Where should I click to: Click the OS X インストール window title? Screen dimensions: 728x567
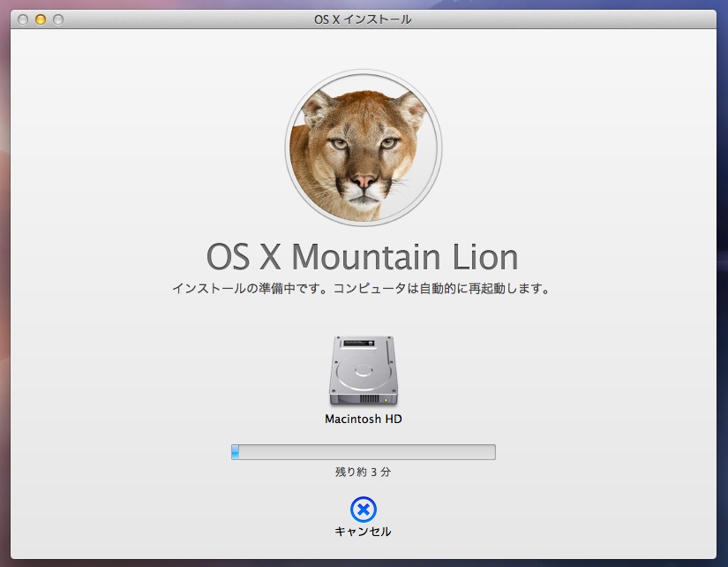pyautogui.click(x=363, y=19)
